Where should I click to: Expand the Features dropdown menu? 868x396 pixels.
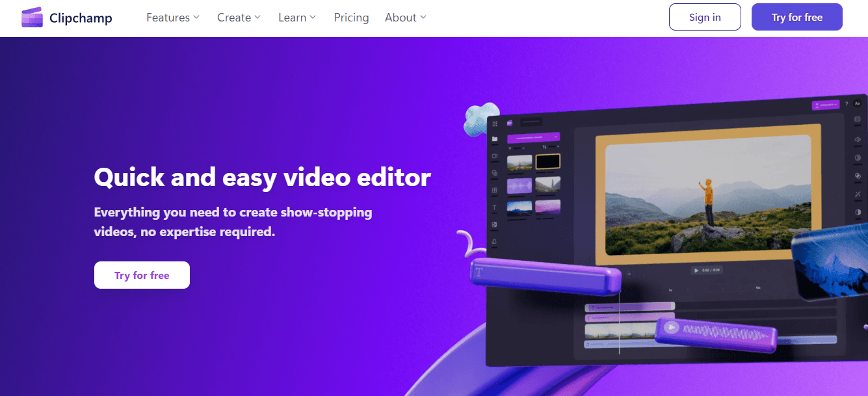pos(173,18)
